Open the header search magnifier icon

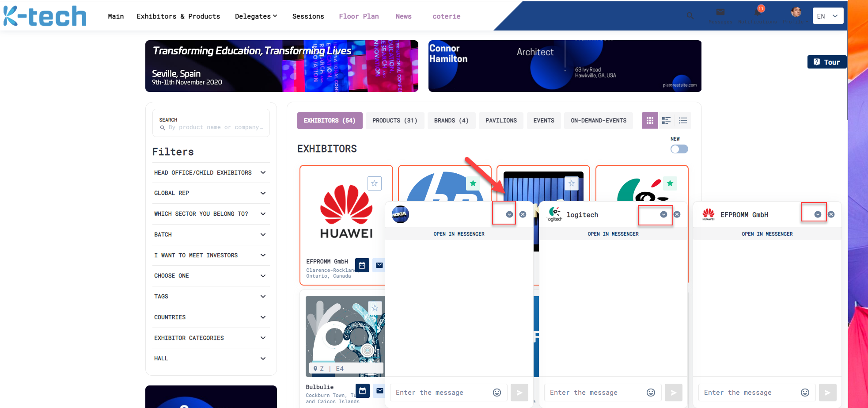pos(690,16)
